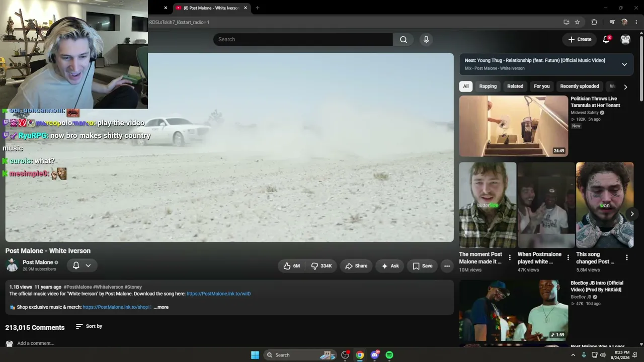Open options for 'When Postmalone played white' short
The image size is (644, 362).
(x=568, y=257)
